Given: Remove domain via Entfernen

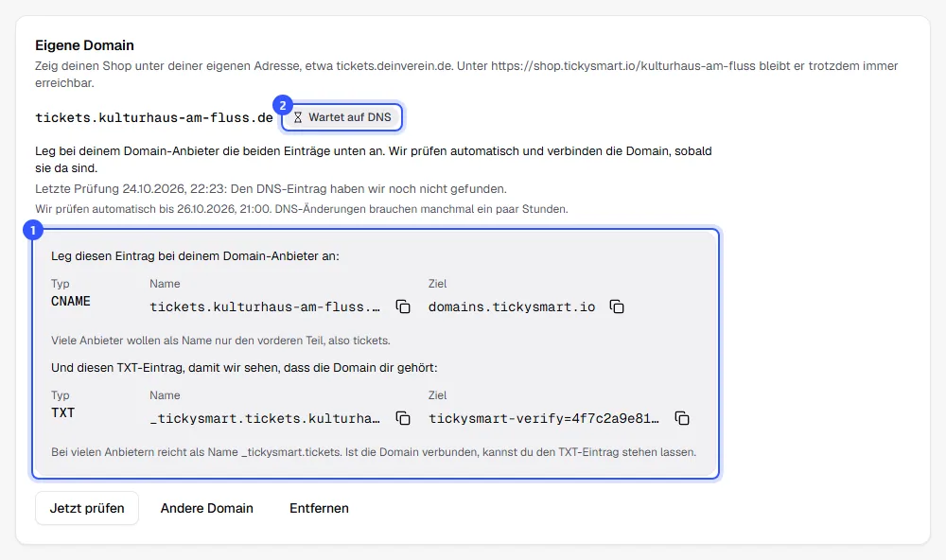Looking at the screenshot, I should coord(319,508).
